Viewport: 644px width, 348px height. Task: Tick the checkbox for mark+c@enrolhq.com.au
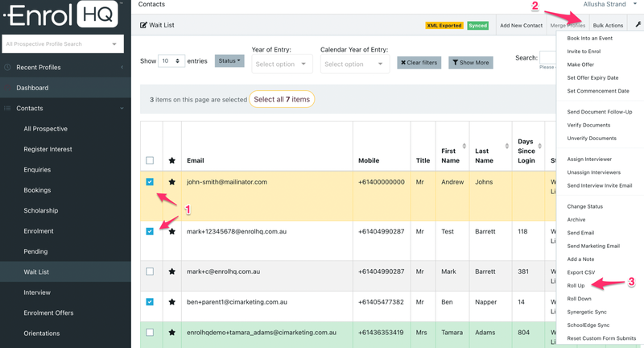150,272
